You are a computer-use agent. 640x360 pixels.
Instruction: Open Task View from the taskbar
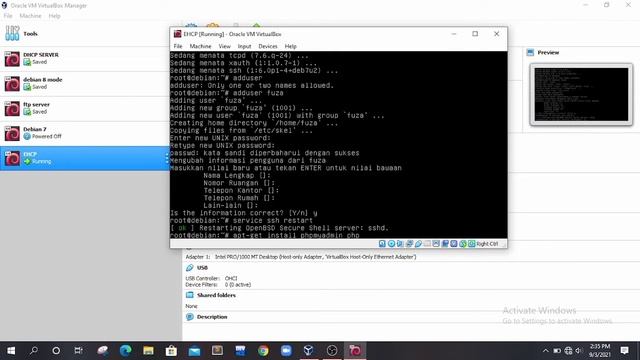tap(78, 351)
